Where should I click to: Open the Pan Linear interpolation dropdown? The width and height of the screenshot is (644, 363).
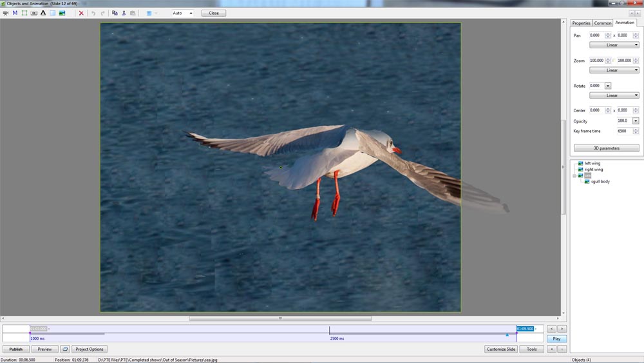[x=614, y=45]
